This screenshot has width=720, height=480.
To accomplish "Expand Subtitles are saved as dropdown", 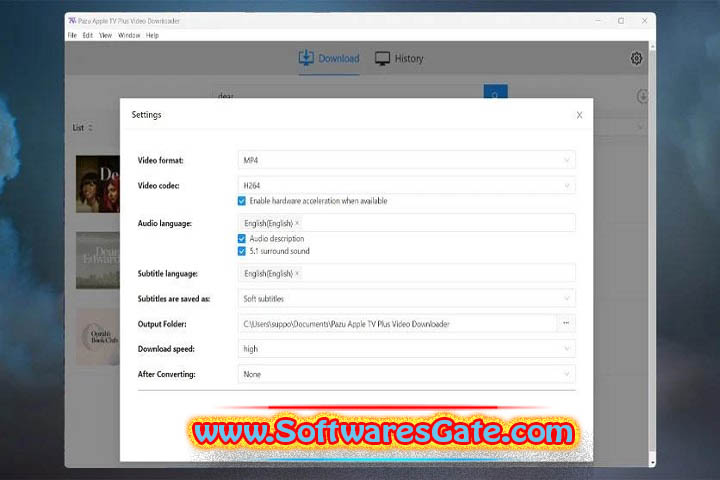I will 406,299.
